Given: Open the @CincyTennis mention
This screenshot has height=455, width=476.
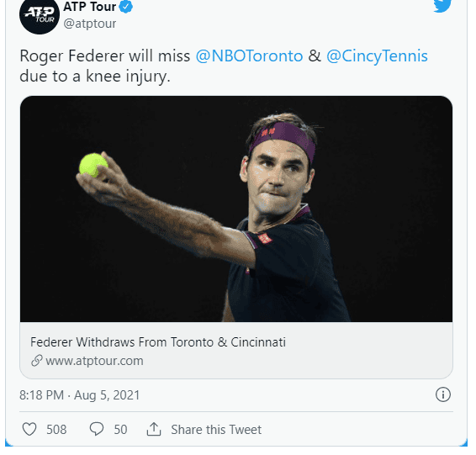Looking at the screenshot, I should (x=377, y=56).
